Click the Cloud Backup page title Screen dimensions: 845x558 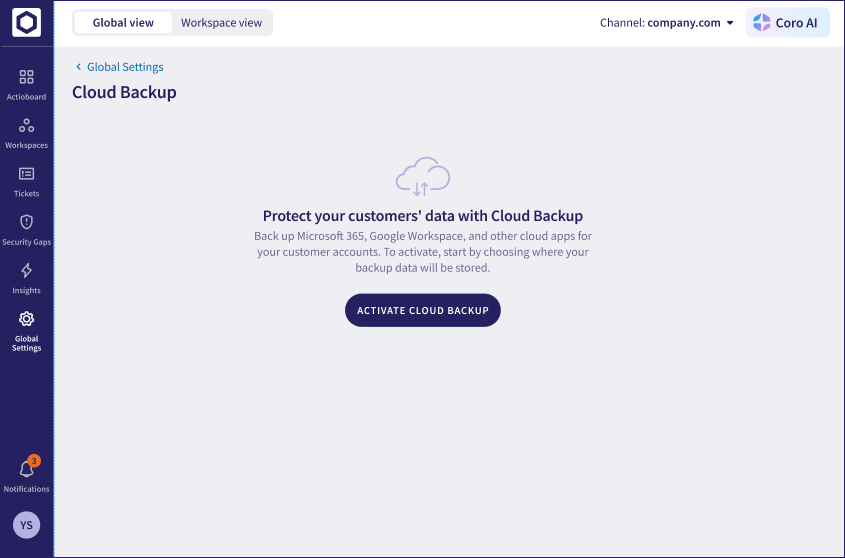pos(124,92)
